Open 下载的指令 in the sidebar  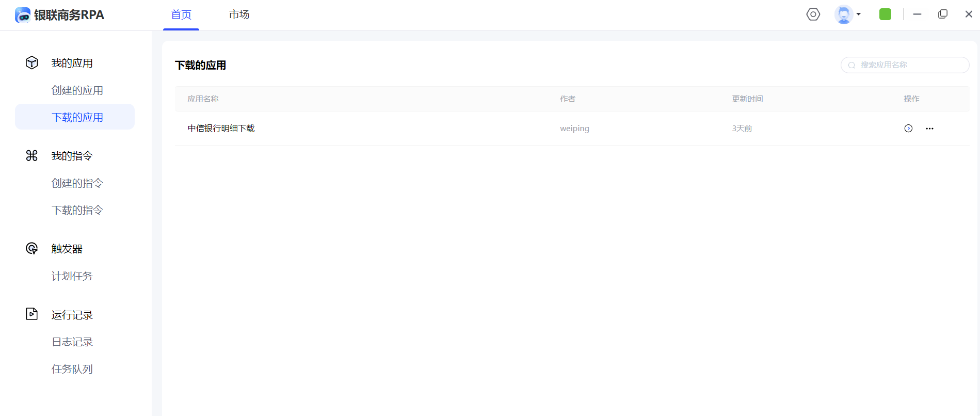click(x=77, y=210)
